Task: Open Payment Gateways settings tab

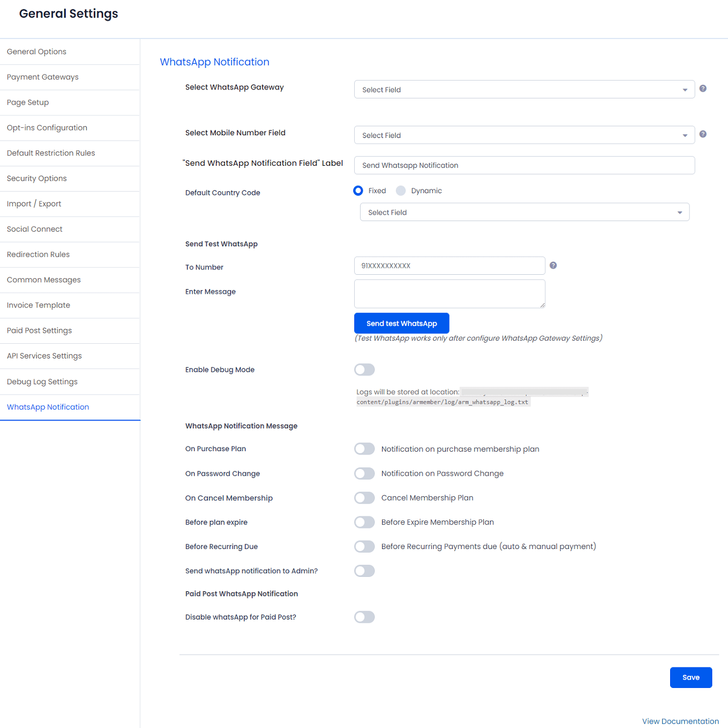Action: coord(70,77)
